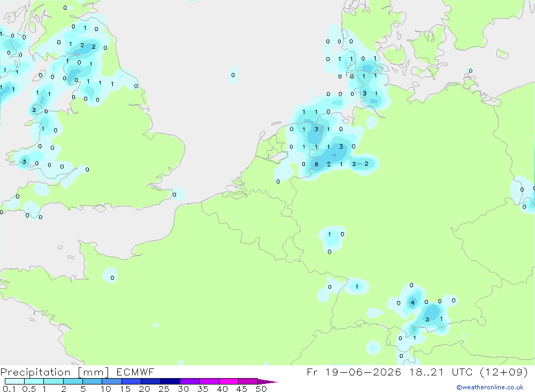This screenshot has height=392, width=535.
Task: Click the '10' legend scale label
Action: pos(106,389)
